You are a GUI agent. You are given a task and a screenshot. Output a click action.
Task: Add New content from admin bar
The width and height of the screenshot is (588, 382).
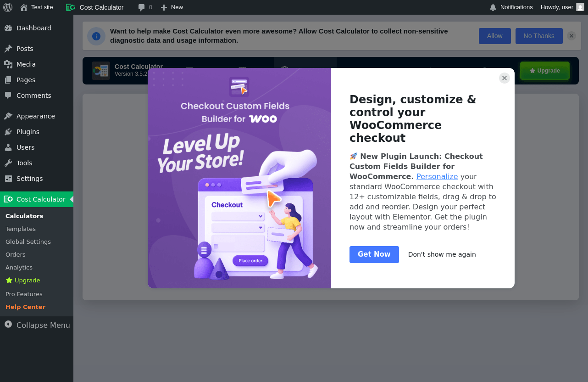point(172,7)
